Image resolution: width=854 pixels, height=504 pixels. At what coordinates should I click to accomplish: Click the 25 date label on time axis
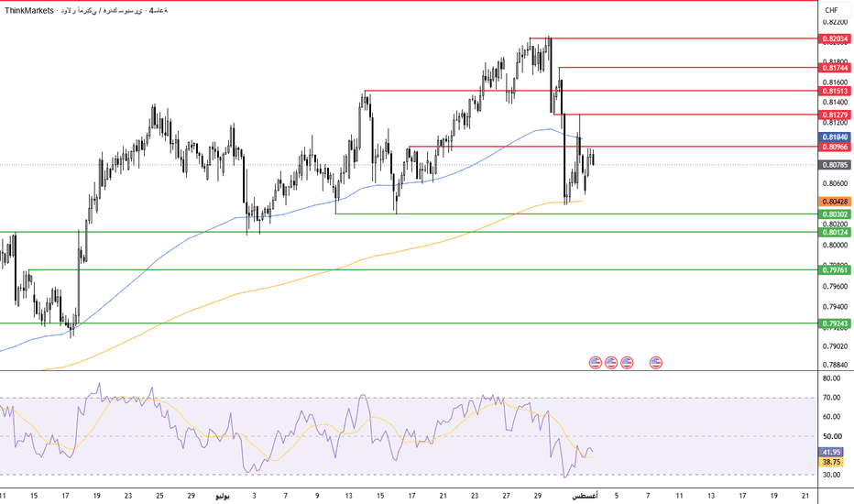159,496
